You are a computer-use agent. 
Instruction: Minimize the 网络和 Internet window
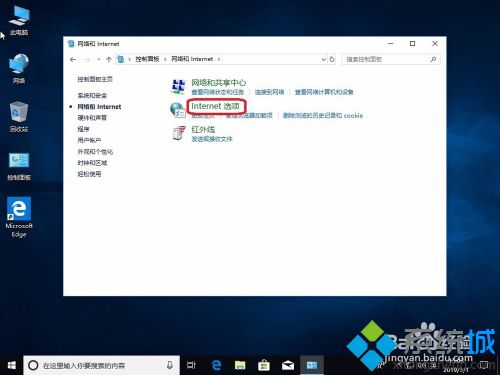pyautogui.click(x=391, y=44)
